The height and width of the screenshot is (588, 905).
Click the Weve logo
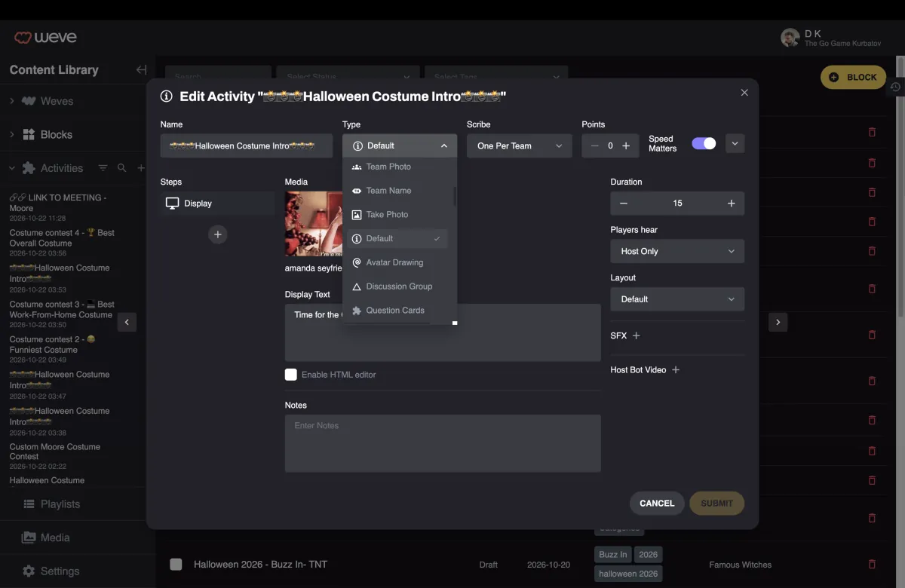point(45,37)
